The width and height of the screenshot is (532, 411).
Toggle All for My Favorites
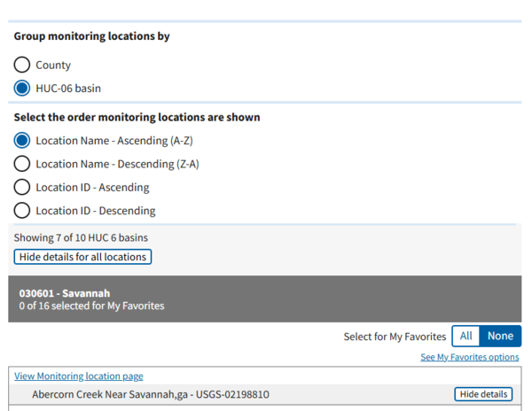pyautogui.click(x=465, y=337)
